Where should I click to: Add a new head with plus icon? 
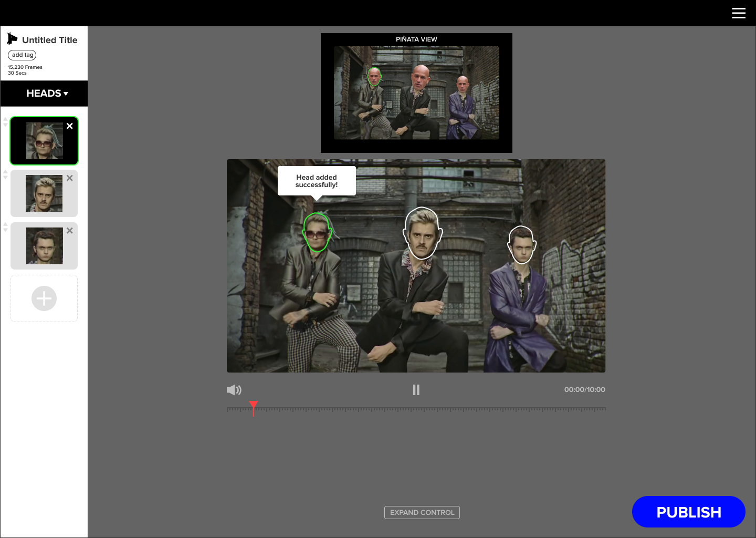[x=44, y=298]
